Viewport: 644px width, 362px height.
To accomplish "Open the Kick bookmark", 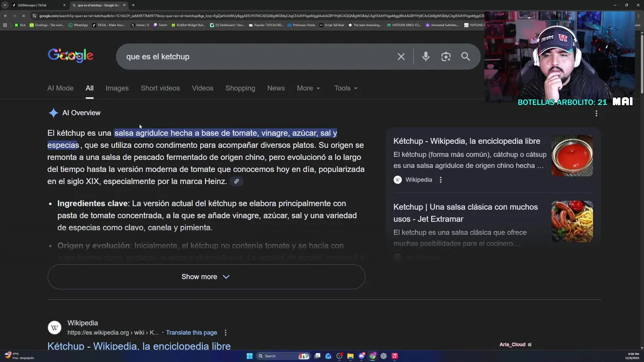I will point(20,25).
